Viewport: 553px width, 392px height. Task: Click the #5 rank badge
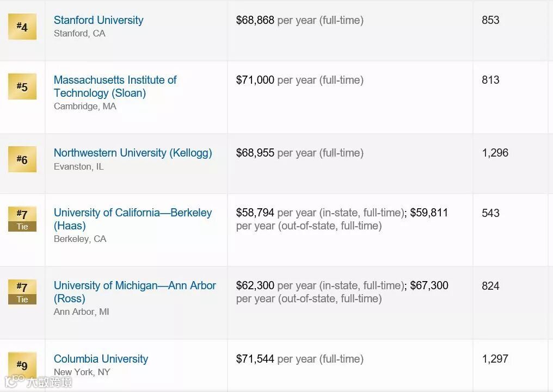pos(22,86)
